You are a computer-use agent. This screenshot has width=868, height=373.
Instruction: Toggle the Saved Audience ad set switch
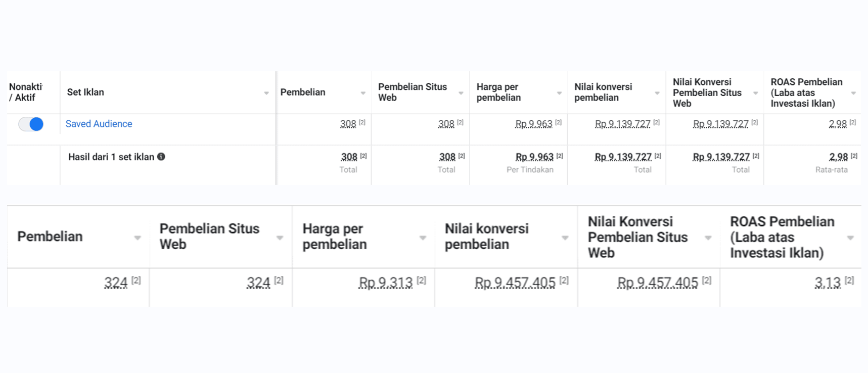(x=31, y=124)
